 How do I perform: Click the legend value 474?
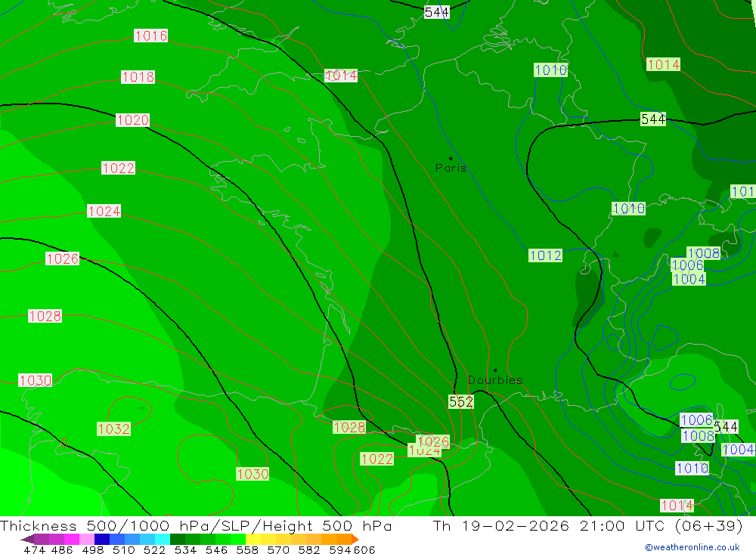point(34,549)
